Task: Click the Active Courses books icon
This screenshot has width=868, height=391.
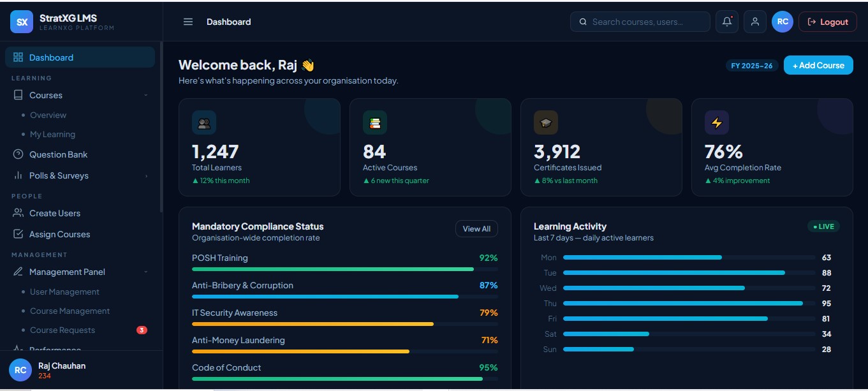Action: coord(375,123)
